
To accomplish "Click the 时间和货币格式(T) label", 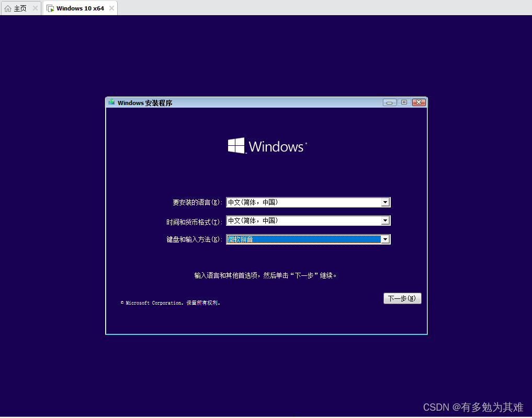I will click(194, 222).
